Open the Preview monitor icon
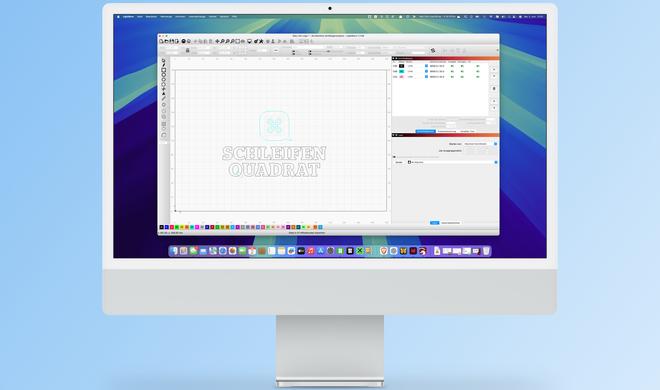Image resolution: width=660 pixels, height=390 pixels. click(249, 41)
